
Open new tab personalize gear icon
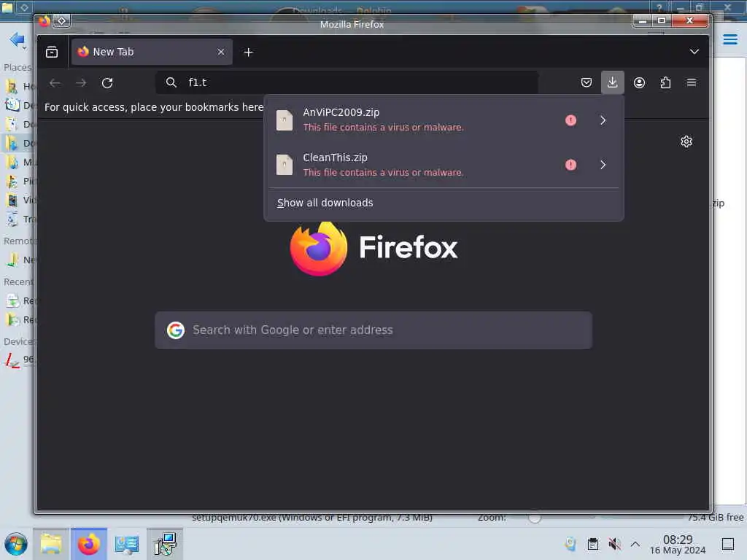[x=686, y=141]
